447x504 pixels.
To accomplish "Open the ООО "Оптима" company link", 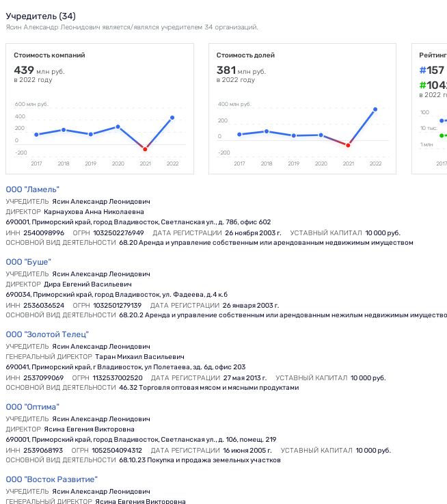I will [x=32, y=407].
